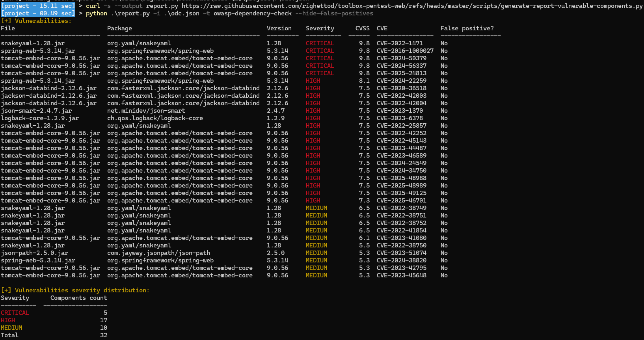Click the Severity column header in vulnerabilities table
Viewport: 644px width, 340px height.
click(x=320, y=28)
